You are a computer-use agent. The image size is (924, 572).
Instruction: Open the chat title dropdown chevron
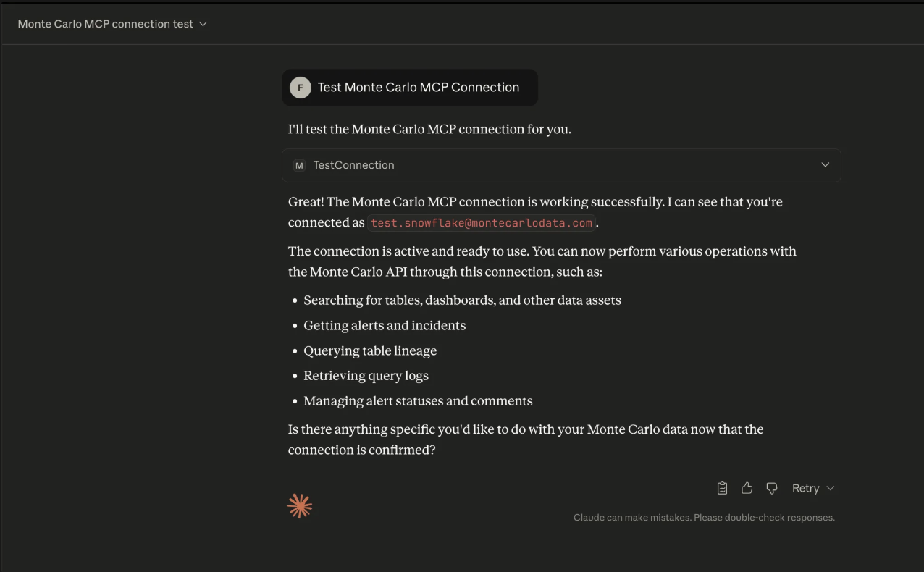[x=203, y=24]
